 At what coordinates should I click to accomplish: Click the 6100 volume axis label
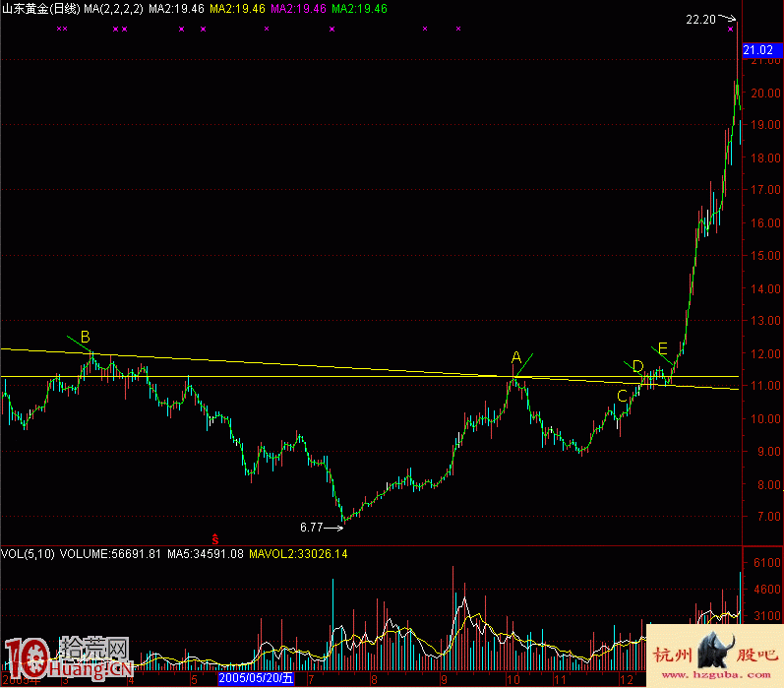767,563
